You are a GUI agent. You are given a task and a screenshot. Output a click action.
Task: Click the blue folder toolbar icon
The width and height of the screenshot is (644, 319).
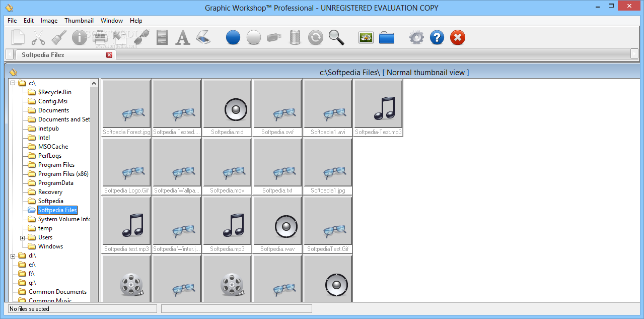coord(387,37)
